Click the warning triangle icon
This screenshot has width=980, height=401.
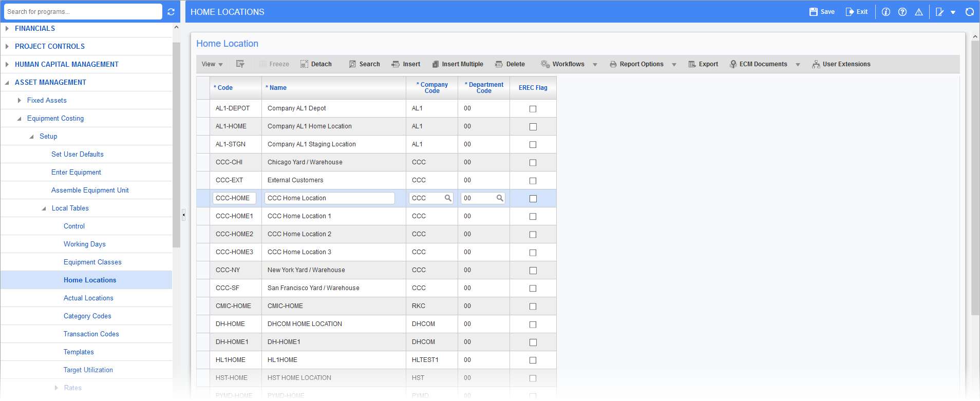click(919, 12)
